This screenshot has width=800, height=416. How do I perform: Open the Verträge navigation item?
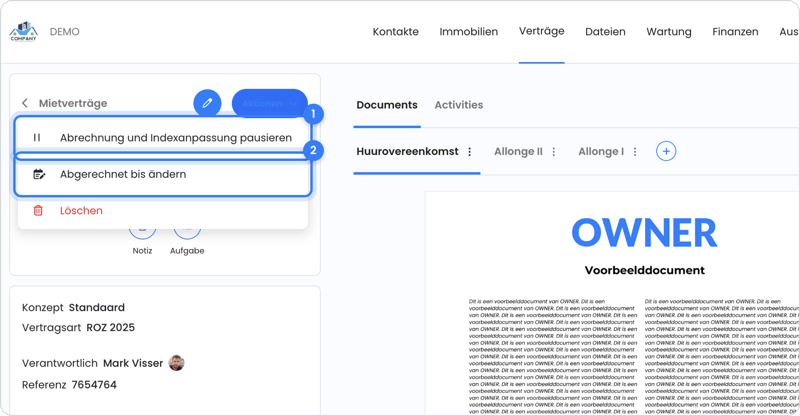(x=541, y=31)
